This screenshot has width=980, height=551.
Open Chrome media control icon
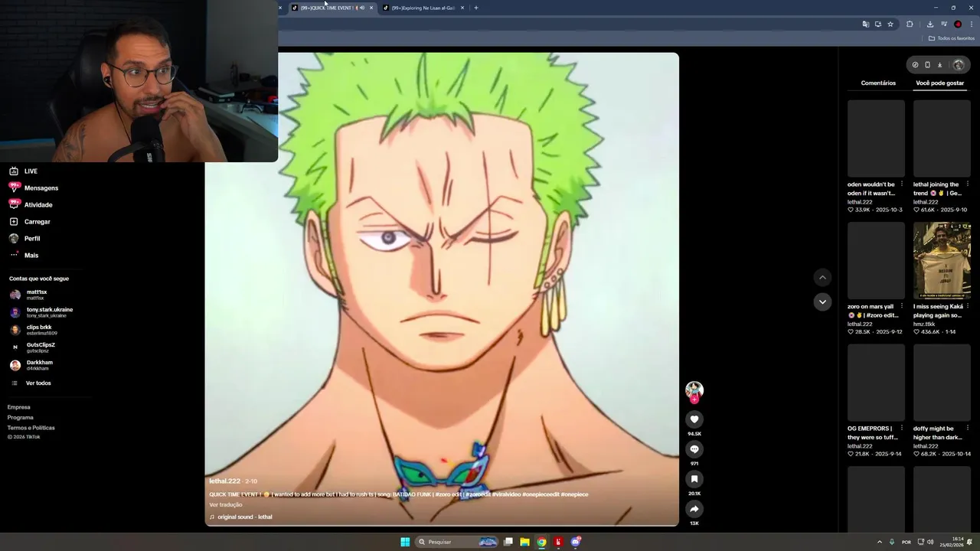coord(944,24)
